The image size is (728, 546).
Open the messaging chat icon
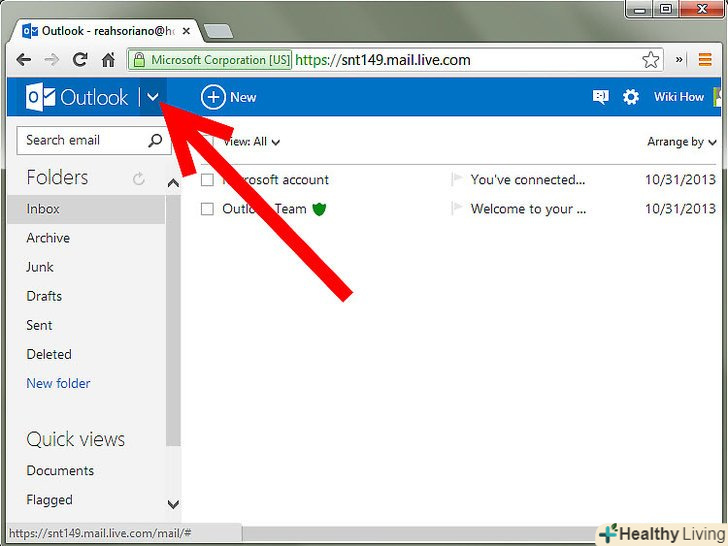pos(600,97)
